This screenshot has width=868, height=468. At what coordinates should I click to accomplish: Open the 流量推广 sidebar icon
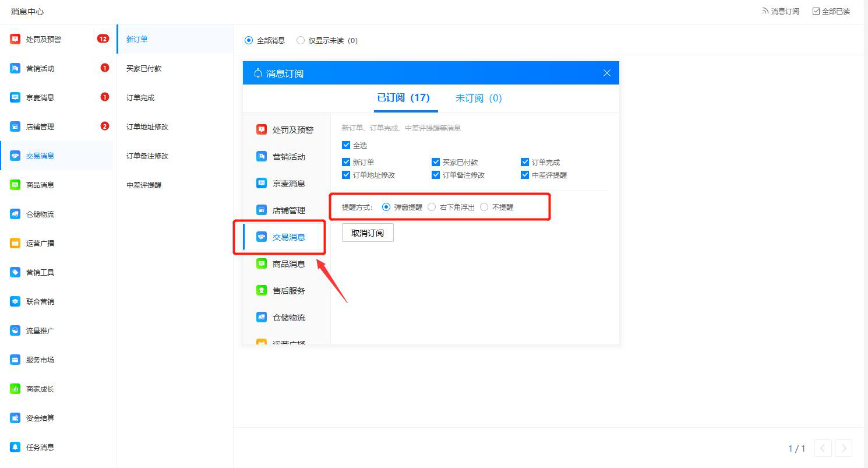tap(14, 330)
